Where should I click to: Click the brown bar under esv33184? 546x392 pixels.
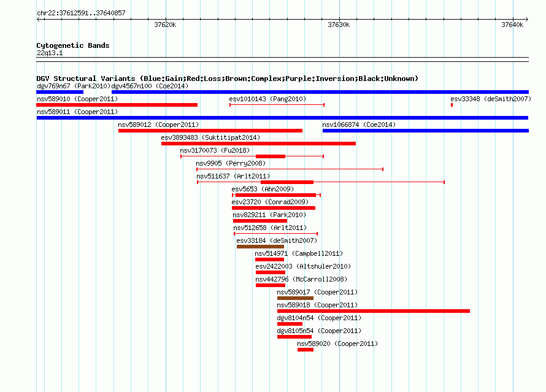tap(260, 247)
